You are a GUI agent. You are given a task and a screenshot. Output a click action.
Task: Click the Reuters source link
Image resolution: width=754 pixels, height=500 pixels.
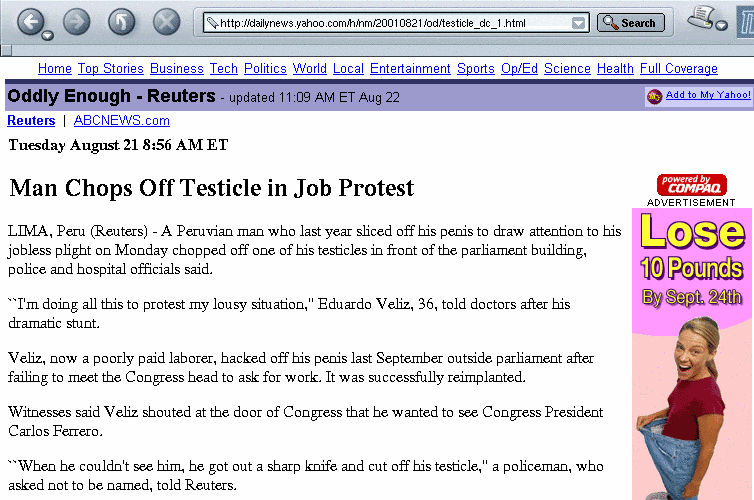[31, 121]
